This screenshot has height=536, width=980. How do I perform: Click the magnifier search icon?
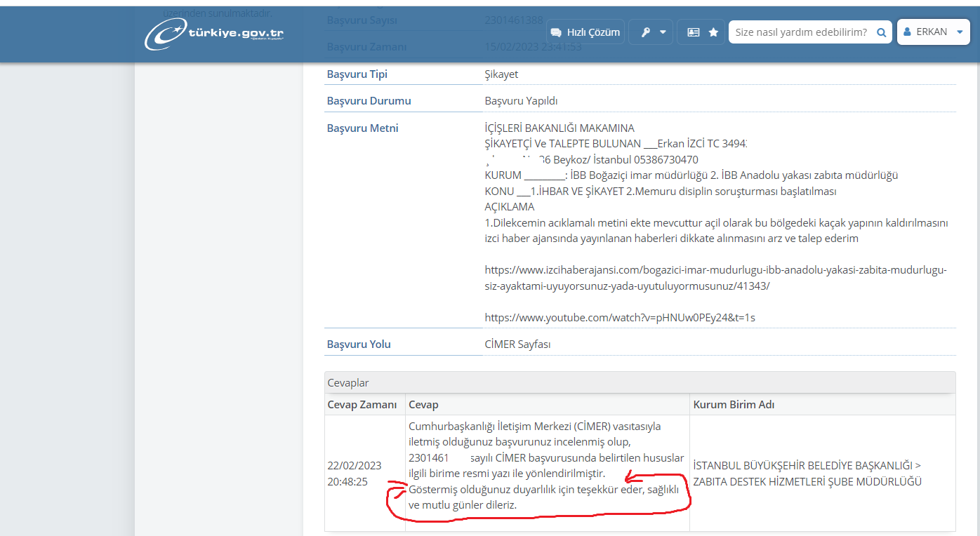(x=882, y=32)
